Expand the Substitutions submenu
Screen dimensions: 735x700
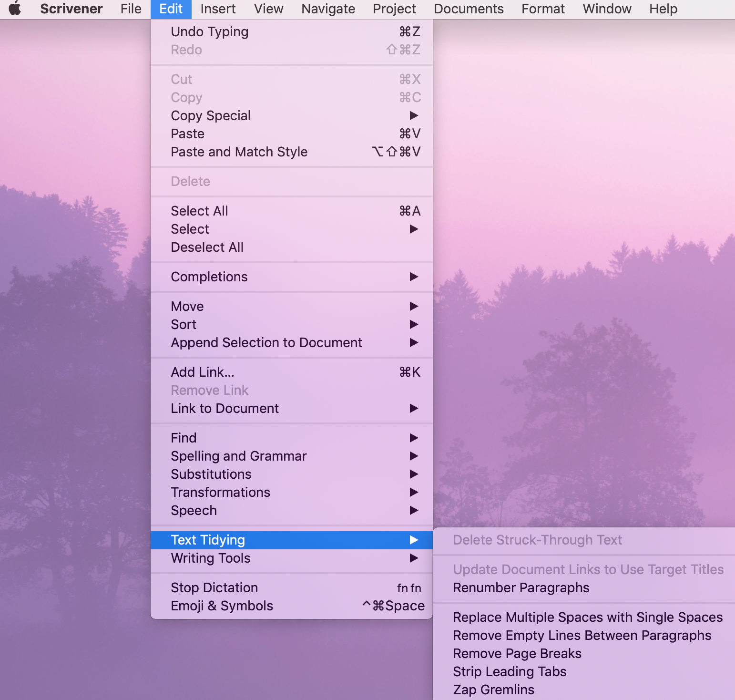[292, 474]
